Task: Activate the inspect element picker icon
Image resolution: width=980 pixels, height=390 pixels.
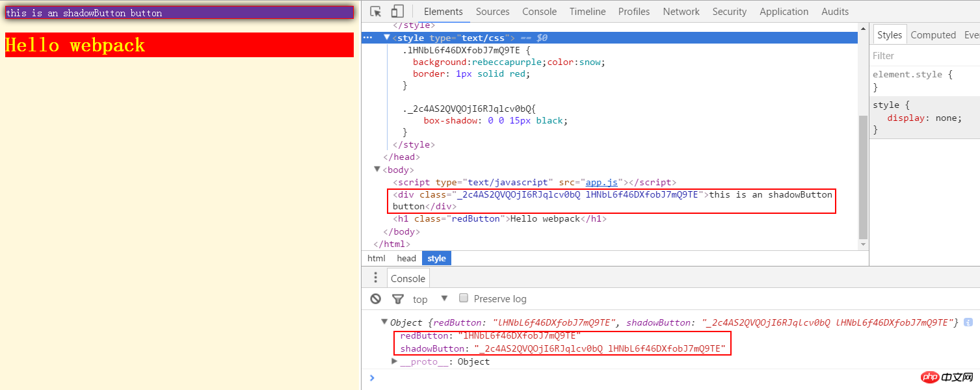Action: coord(375,12)
